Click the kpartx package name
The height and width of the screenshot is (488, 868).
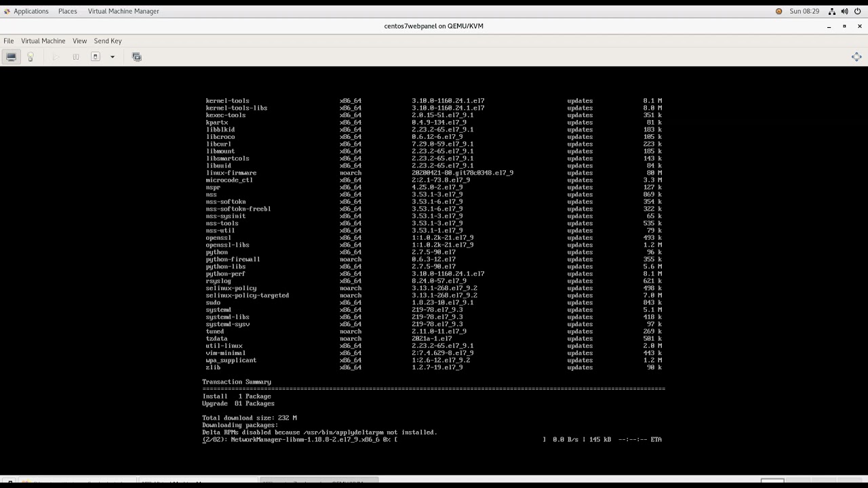217,122
